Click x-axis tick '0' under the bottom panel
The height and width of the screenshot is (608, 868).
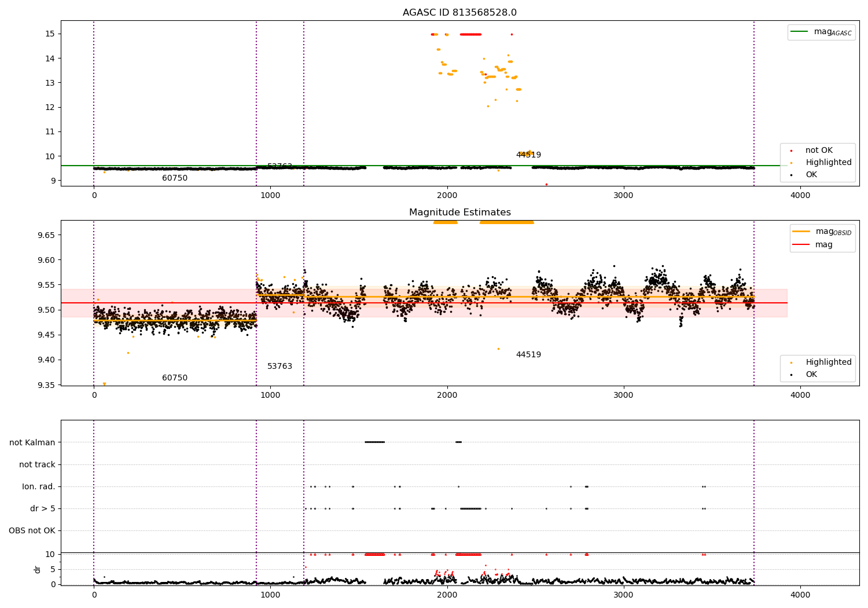[x=94, y=595]
